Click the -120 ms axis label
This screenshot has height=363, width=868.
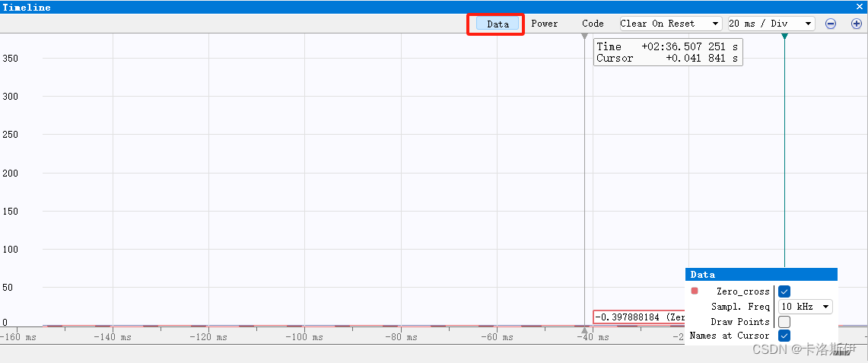(208, 337)
